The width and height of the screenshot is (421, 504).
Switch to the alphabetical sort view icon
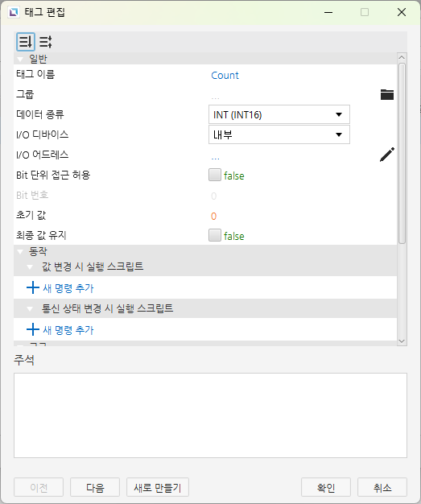[x=45, y=42]
